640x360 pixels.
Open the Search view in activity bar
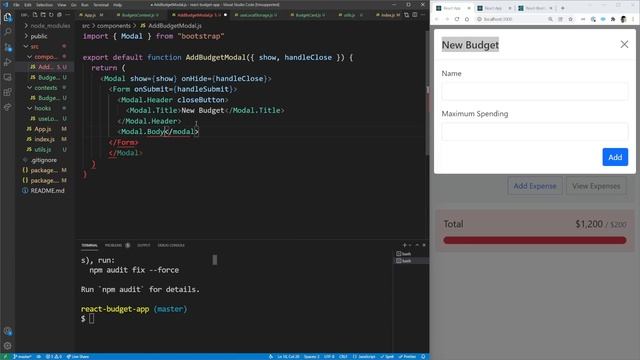pyautogui.click(x=7, y=32)
